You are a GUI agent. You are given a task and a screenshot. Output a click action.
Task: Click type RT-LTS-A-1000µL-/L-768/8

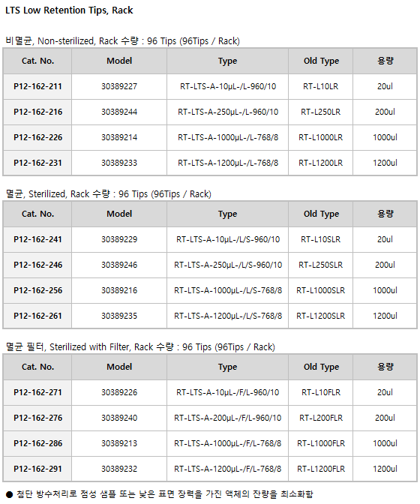pos(228,137)
